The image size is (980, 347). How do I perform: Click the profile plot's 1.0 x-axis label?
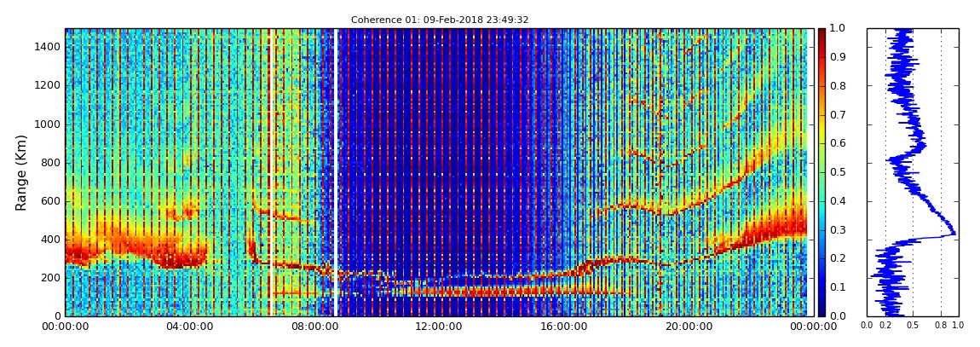point(958,327)
